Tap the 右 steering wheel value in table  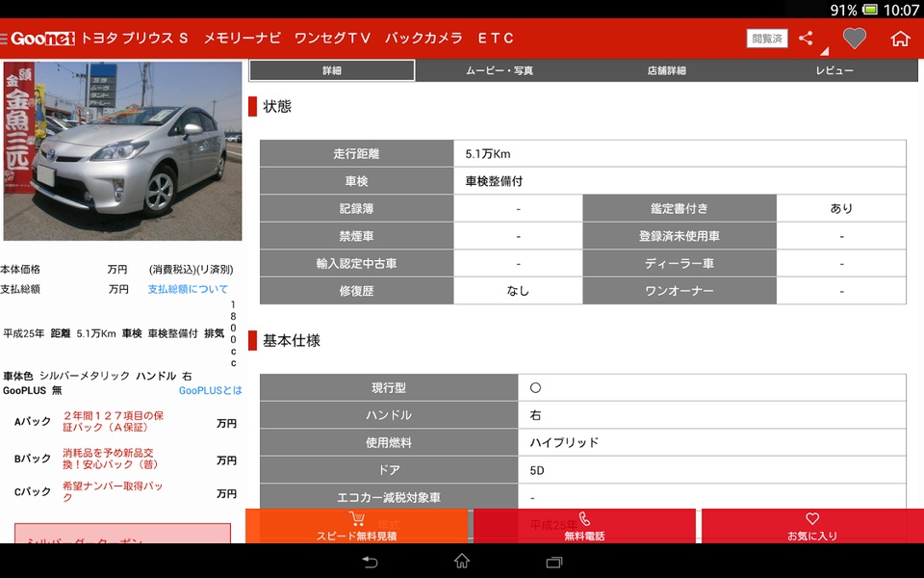(535, 415)
